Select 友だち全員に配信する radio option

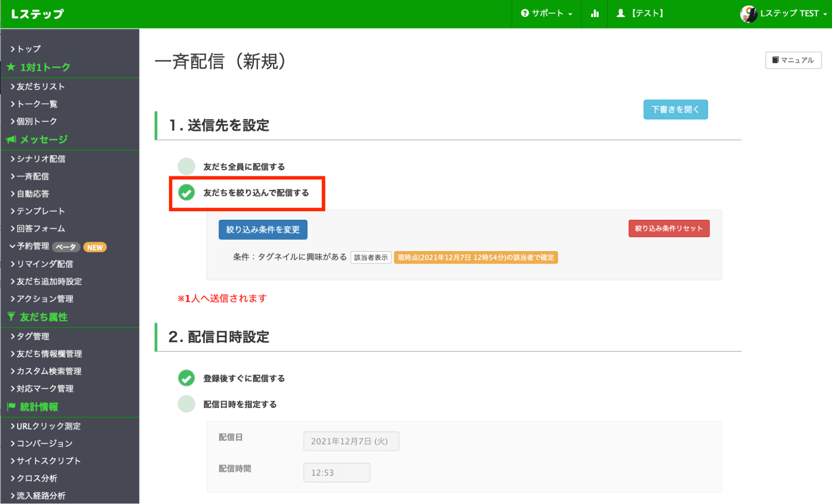click(186, 166)
